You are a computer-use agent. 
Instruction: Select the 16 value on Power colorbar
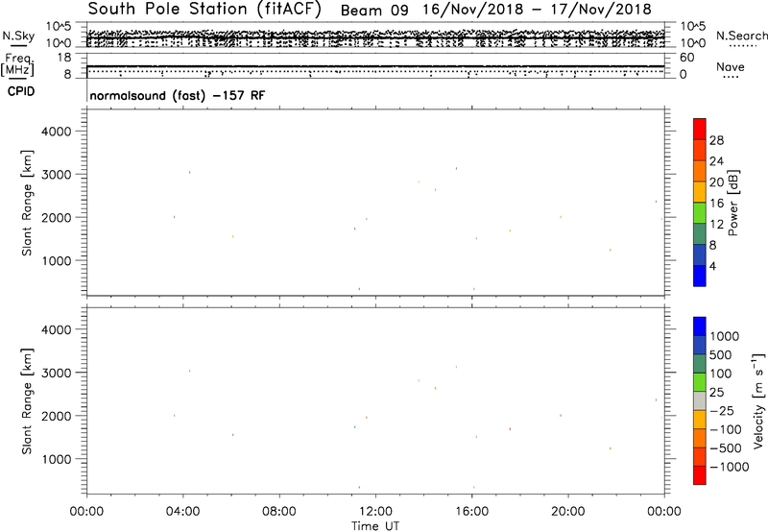coord(716,204)
